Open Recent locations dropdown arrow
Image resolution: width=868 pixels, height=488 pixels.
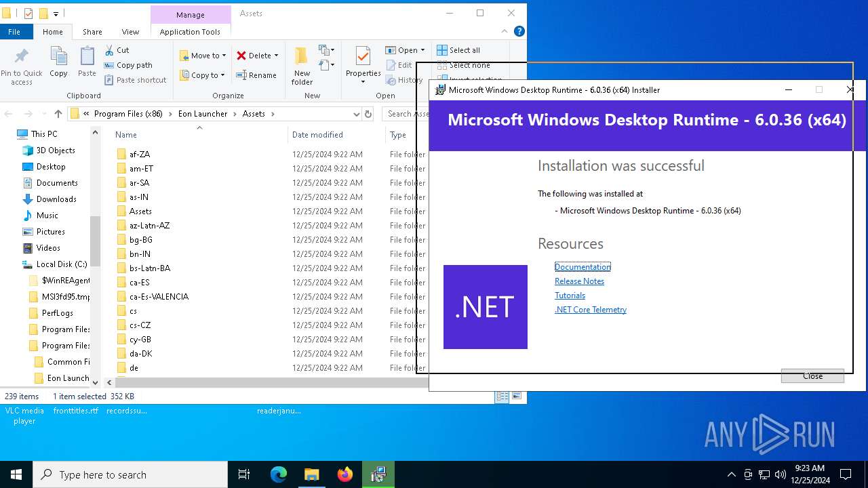pos(44,114)
